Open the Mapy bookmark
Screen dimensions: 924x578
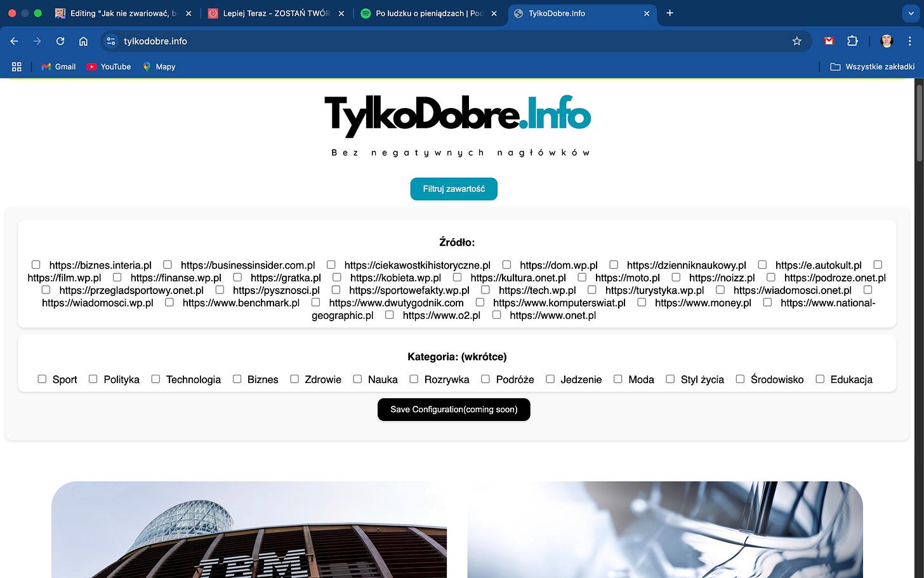pos(159,67)
